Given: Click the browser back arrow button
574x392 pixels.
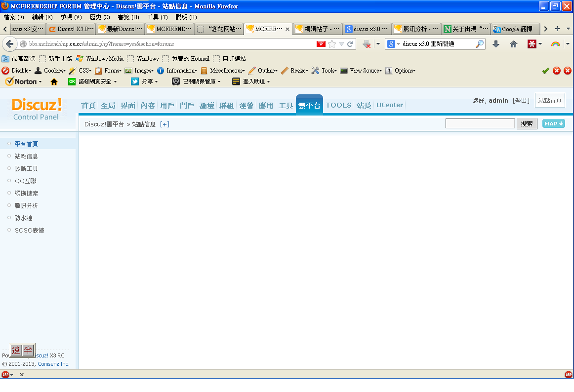Looking at the screenshot, I should point(10,44).
